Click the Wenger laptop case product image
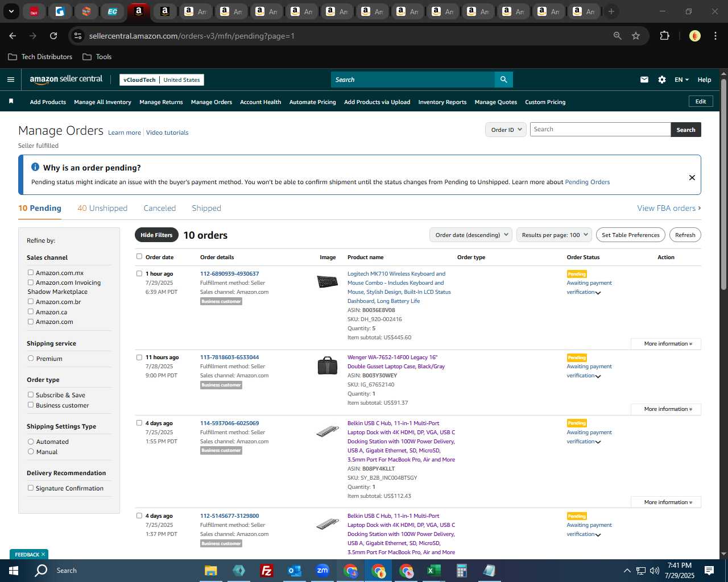The image size is (728, 582). tap(327, 365)
